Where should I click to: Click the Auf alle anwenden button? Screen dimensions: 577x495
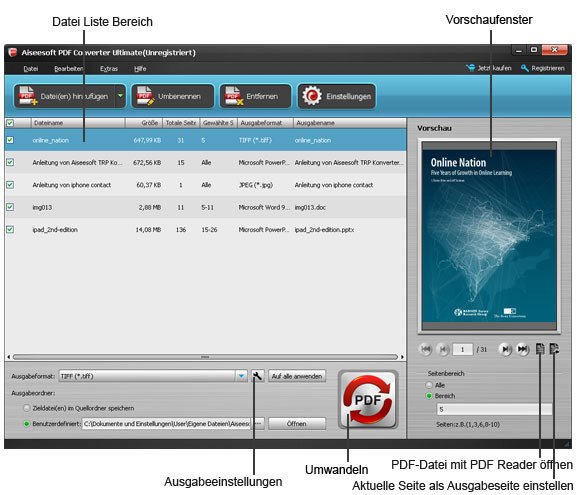(x=297, y=376)
